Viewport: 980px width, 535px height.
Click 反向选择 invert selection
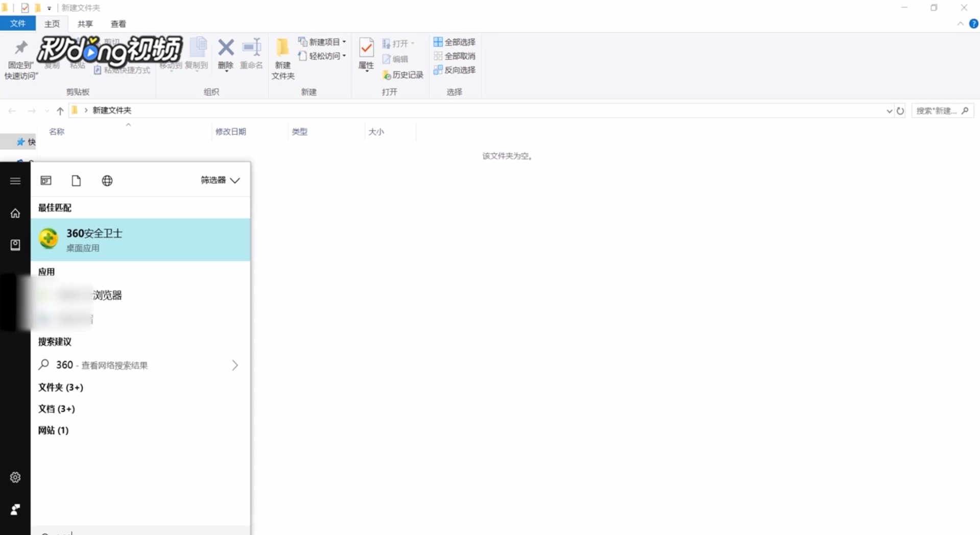pyautogui.click(x=455, y=69)
